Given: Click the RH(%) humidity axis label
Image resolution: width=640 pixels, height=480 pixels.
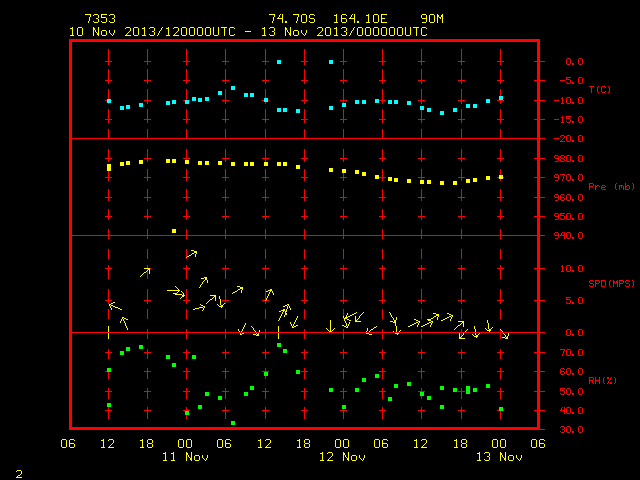Looking at the screenshot, I should pyautogui.click(x=602, y=380).
